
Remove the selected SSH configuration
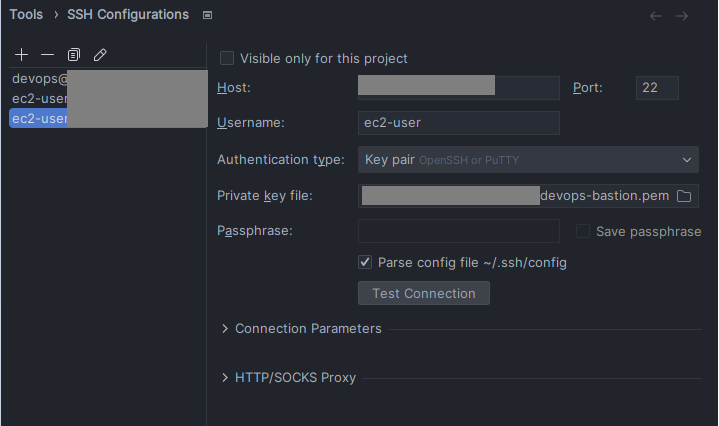click(47, 55)
